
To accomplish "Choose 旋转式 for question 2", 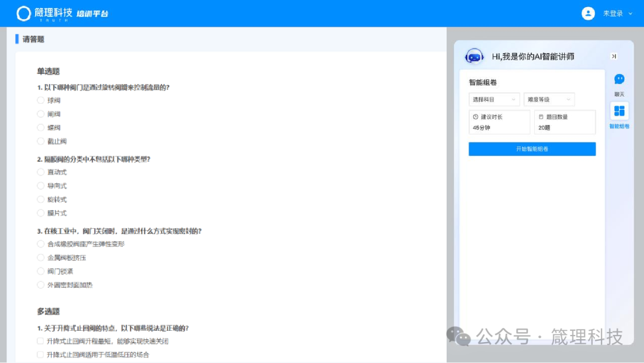I will (41, 199).
